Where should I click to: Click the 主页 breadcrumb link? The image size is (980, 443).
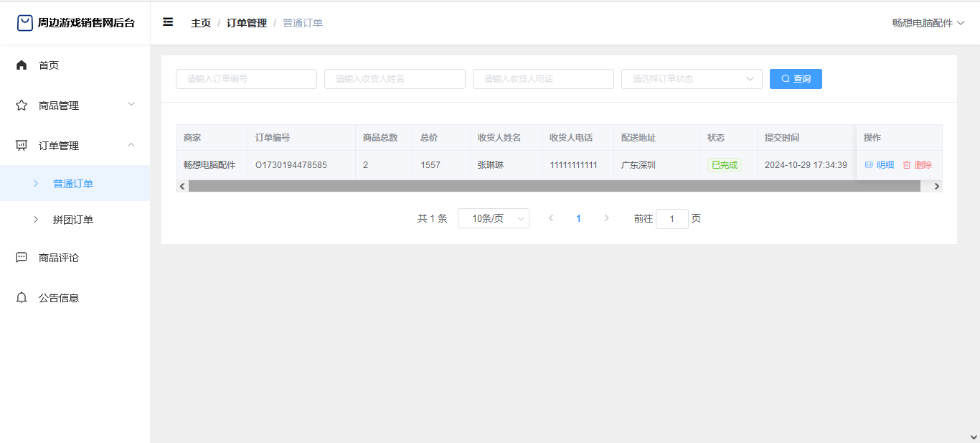click(201, 23)
